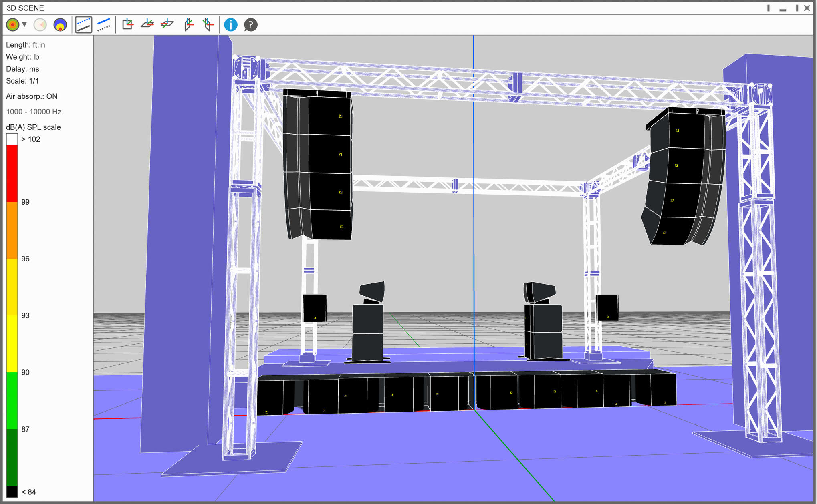The height and width of the screenshot is (504, 817).
Task: Open the blue information button
Action: (x=230, y=25)
